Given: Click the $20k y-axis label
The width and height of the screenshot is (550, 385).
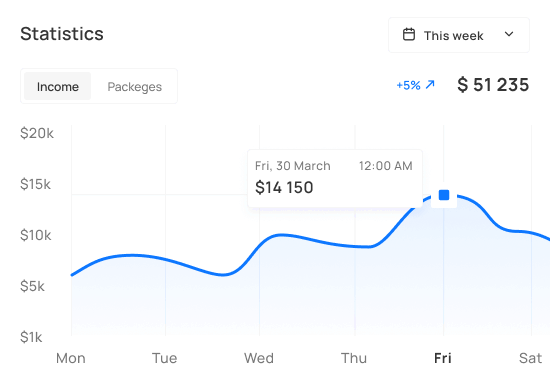Looking at the screenshot, I should pyautogui.click(x=37, y=133).
